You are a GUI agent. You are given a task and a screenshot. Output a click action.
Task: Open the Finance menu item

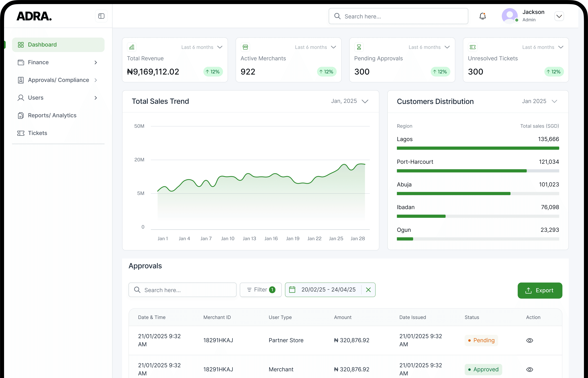(58, 62)
